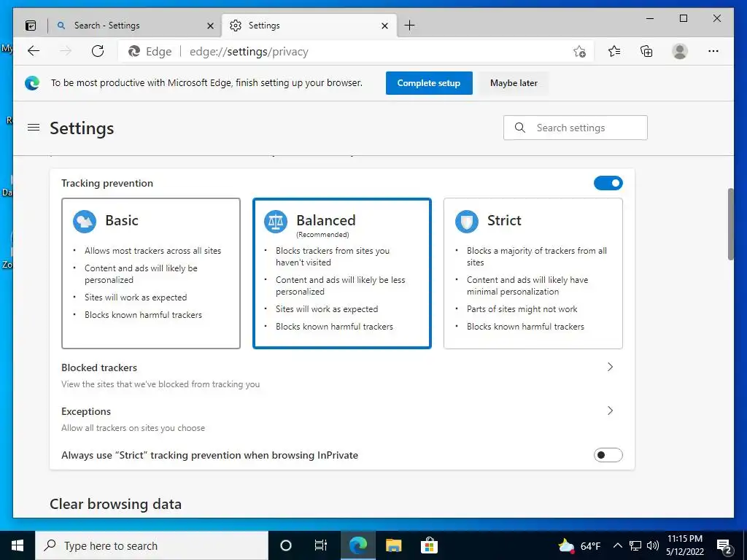
Task: Click the Exceptions label
Action: tap(86, 411)
